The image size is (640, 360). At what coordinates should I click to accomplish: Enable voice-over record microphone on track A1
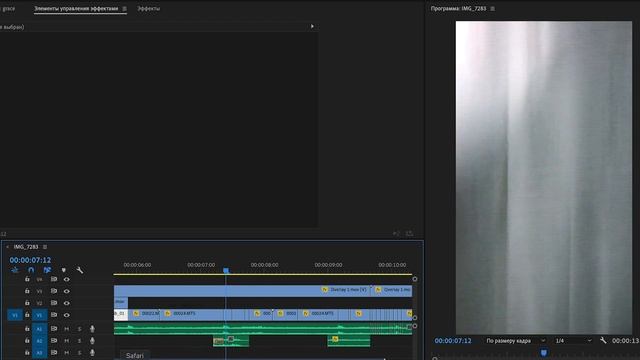[x=92, y=329]
